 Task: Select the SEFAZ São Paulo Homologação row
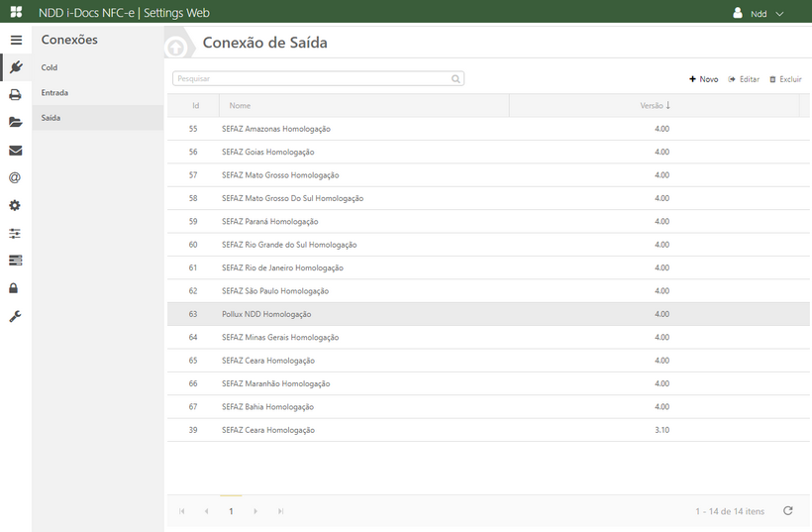(x=275, y=291)
